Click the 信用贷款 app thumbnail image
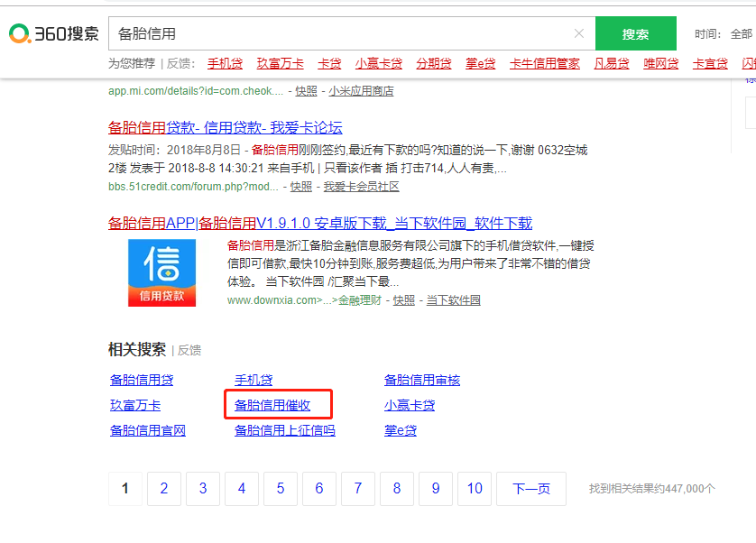 click(162, 273)
